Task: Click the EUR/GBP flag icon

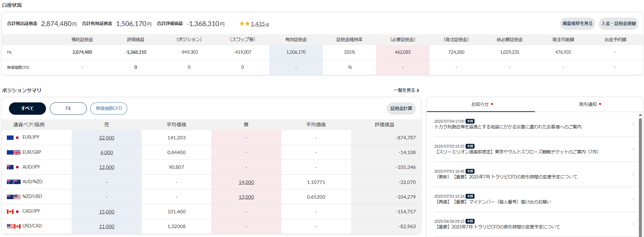Action: click(13, 152)
